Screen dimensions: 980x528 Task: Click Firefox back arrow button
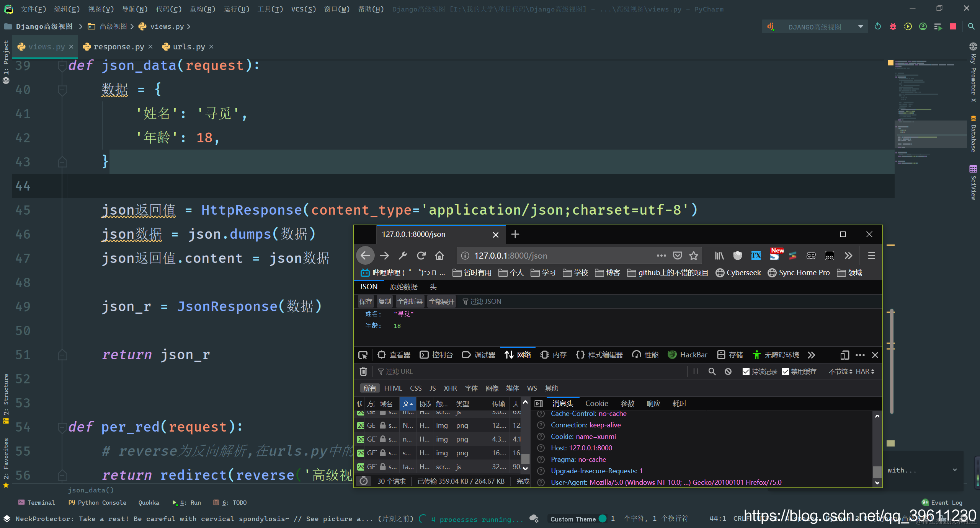tap(366, 256)
